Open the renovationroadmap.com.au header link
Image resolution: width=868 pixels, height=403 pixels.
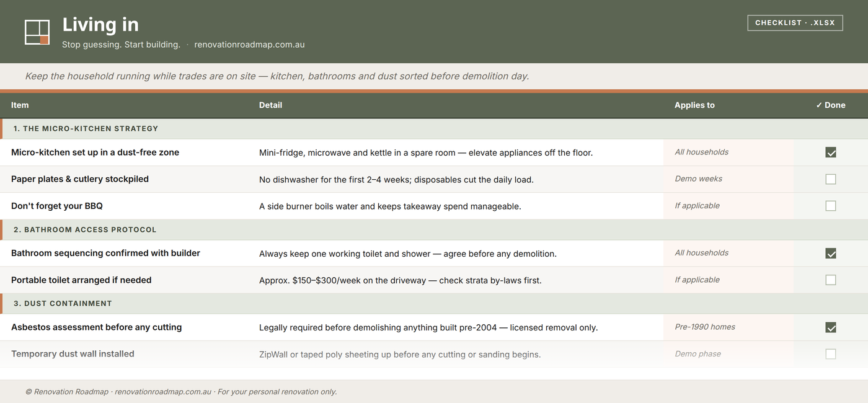pyautogui.click(x=249, y=45)
